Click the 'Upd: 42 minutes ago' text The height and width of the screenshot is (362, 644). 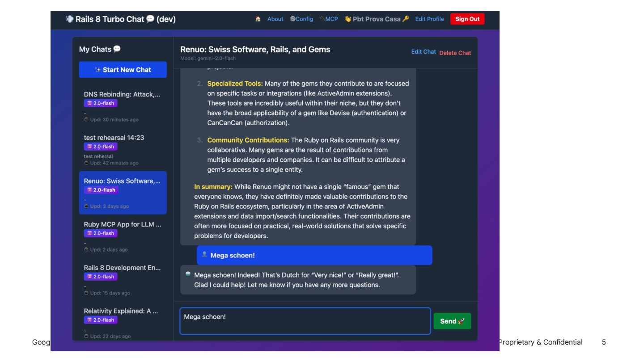(x=111, y=163)
